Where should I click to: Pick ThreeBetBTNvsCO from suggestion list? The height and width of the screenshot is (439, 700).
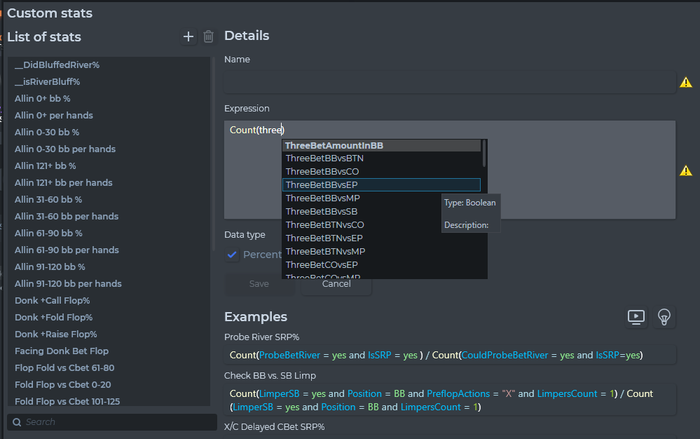click(x=324, y=225)
